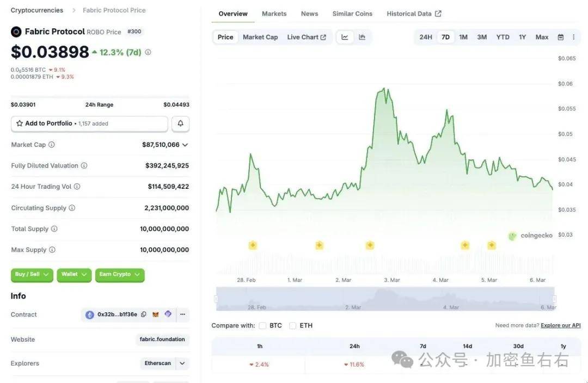Open the Explore our API link
This screenshot has width=588, height=383.
click(560, 325)
